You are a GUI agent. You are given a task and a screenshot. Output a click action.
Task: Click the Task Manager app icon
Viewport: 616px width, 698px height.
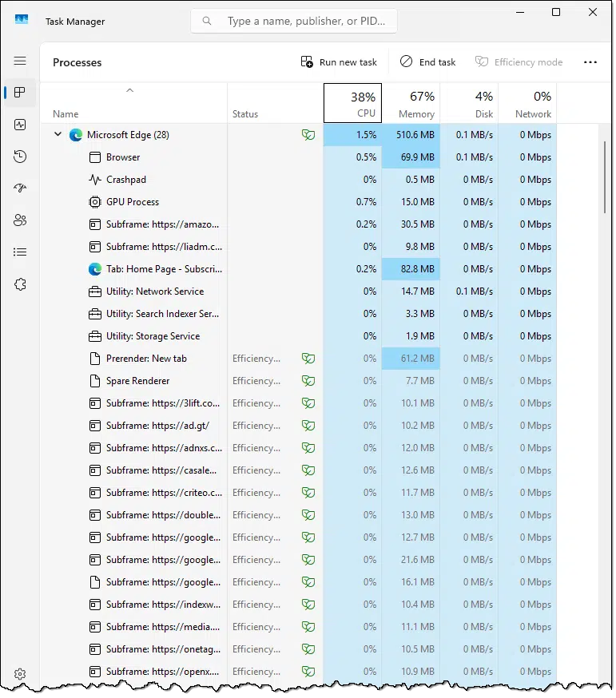[21, 20]
